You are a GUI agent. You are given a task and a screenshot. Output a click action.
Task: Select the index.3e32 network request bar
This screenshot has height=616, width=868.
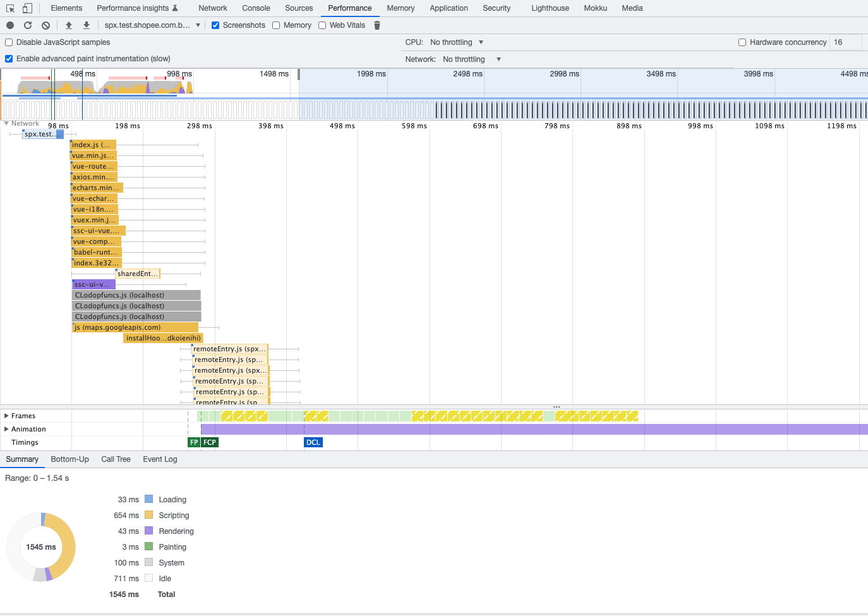pyautogui.click(x=97, y=263)
